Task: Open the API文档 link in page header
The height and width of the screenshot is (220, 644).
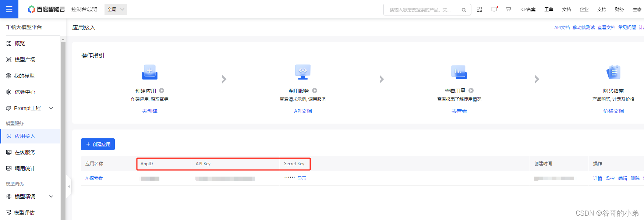Action: coord(562,28)
